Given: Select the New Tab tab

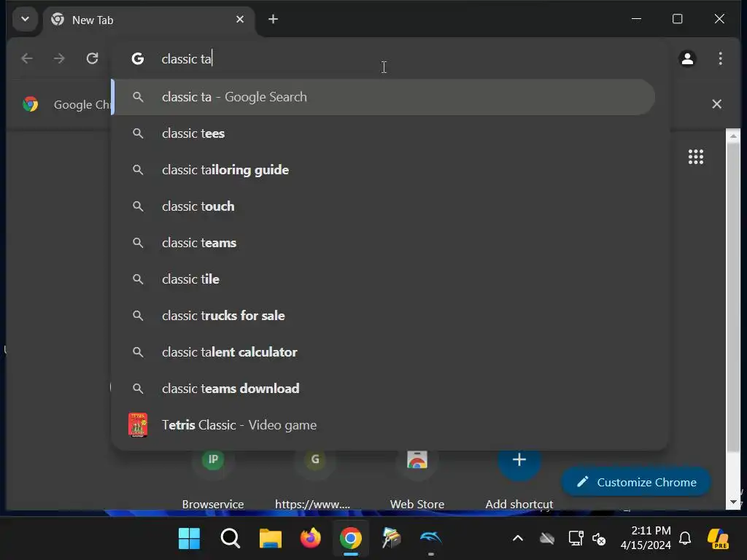Looking at the screenshot, I should [149, 20].
